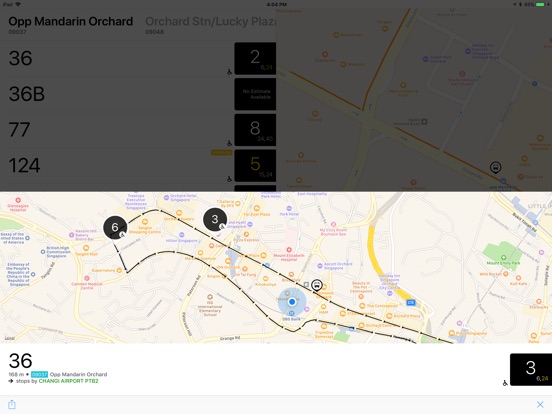
Task: Select the bus stop icon on lower map
Action: [x=317, y=285]
